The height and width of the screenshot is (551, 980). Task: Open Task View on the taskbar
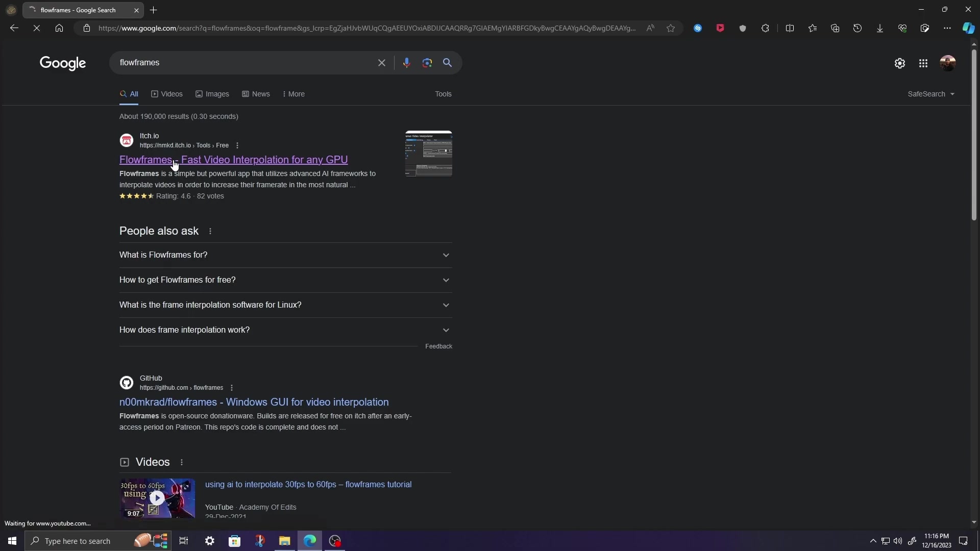point(184,541)
